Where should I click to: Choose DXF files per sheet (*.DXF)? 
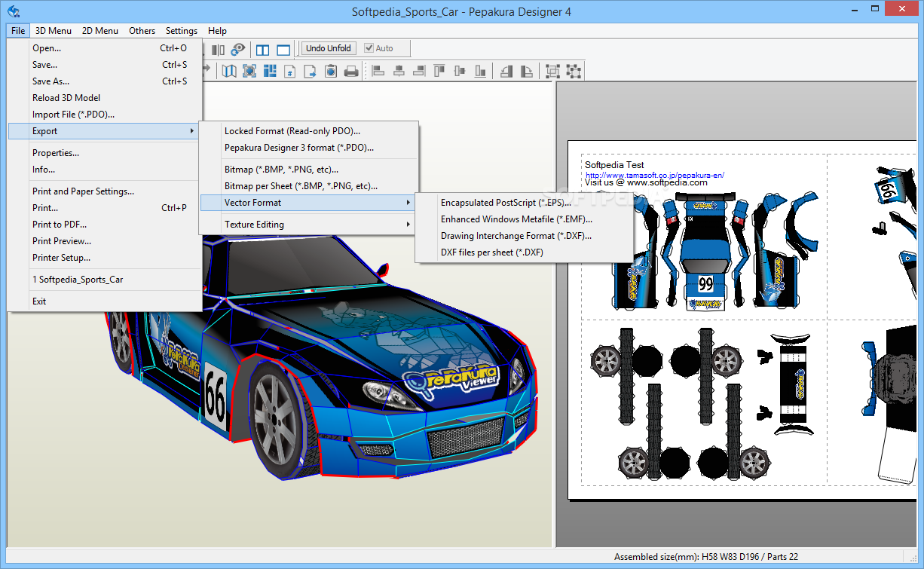[525, 252]
